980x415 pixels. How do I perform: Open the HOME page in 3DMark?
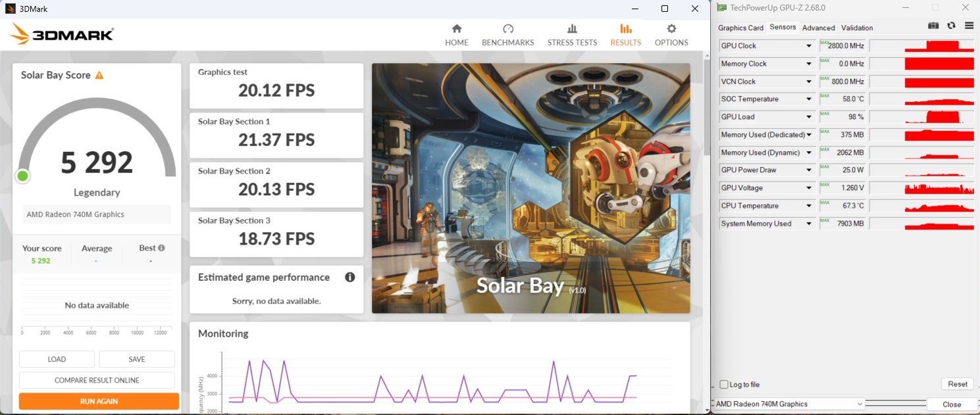coord(457,36)
